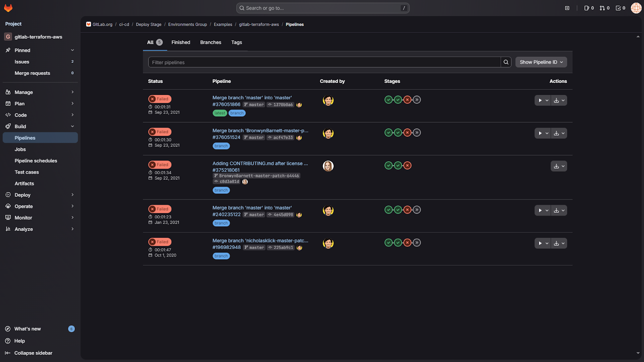Expand the Code section

[40, 115]
